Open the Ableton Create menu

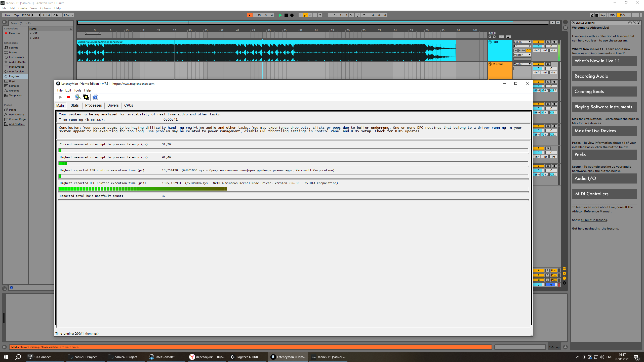point(23,8)
